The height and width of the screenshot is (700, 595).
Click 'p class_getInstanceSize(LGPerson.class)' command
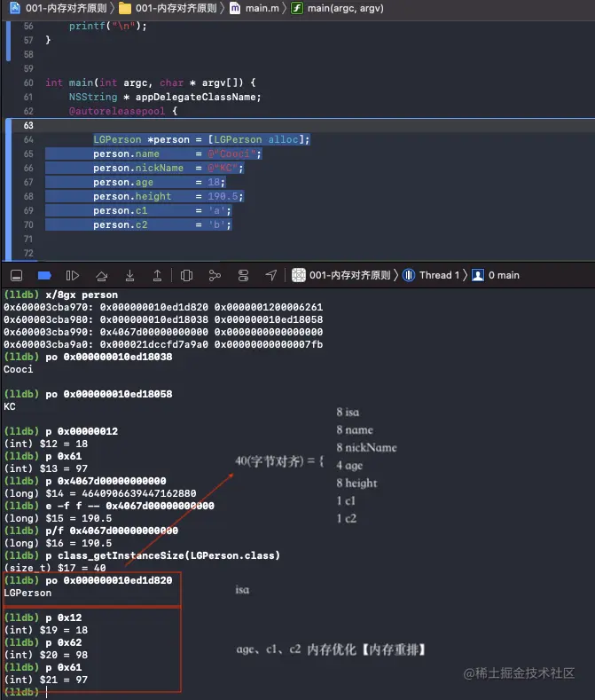[163, 555]
